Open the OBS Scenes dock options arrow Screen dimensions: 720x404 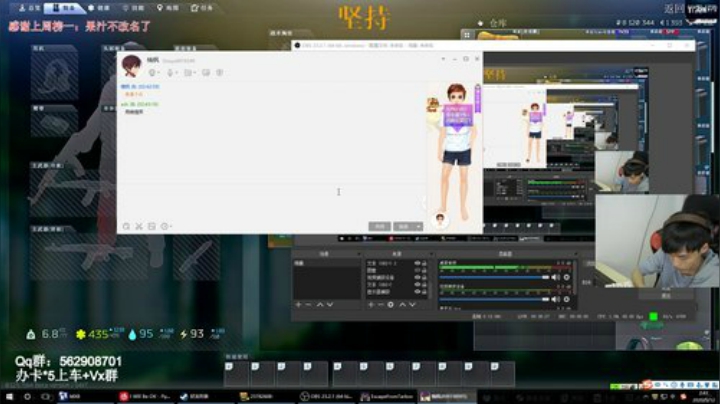pyautogui.click(x=359, y=254)
